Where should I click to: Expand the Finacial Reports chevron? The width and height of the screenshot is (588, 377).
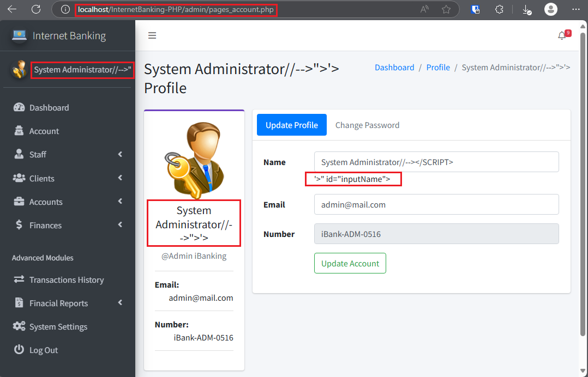click(x=120, y=302)
